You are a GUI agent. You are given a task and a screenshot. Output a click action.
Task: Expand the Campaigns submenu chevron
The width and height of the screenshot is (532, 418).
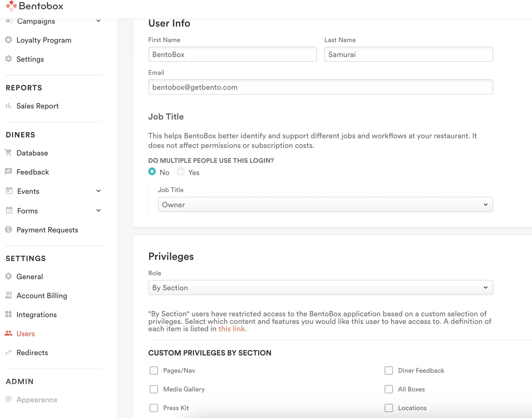99,21
